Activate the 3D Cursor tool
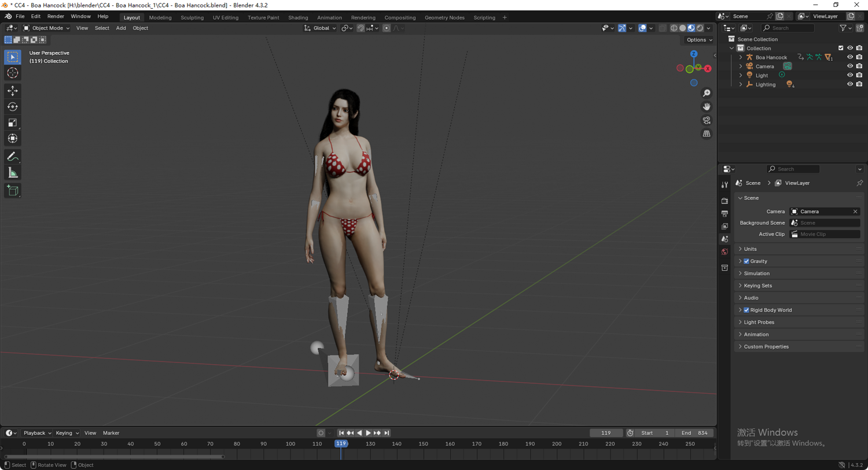Viewport: 868px width, 470px height. pyautogui.click(x=13, y=73)
